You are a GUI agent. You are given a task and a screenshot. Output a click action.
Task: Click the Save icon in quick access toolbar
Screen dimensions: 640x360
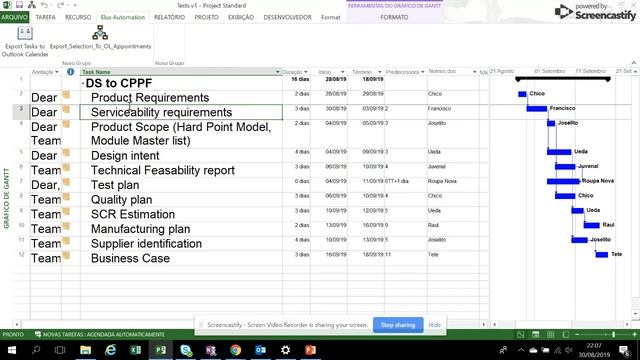point(19,5)
